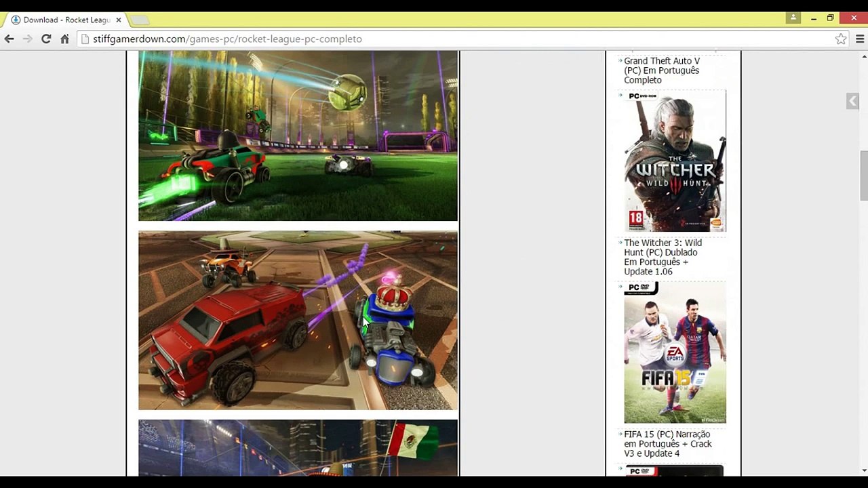
Task: Open the Chrome menu icon
Action: click(x=860, y=39)
